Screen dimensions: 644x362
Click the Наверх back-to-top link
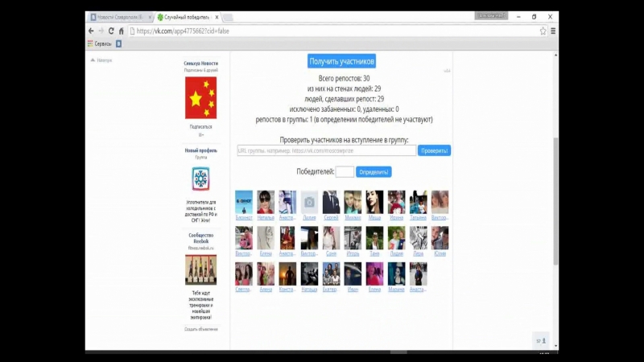101,60
